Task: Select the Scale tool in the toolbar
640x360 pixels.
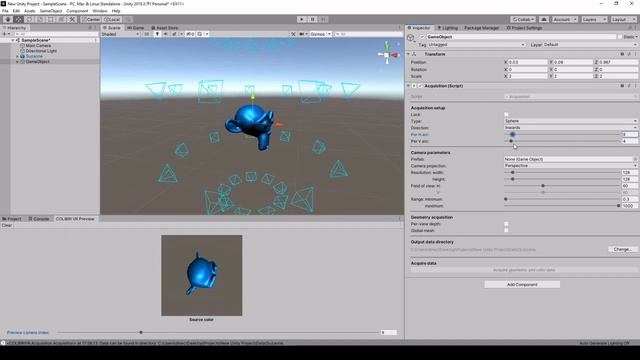Action: coord(40,19)
